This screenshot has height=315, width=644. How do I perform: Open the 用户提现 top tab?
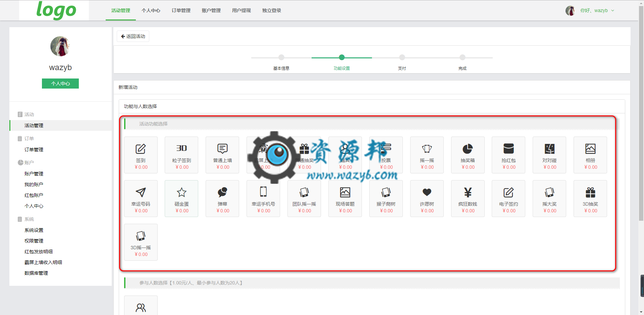(x=241, y=10)
